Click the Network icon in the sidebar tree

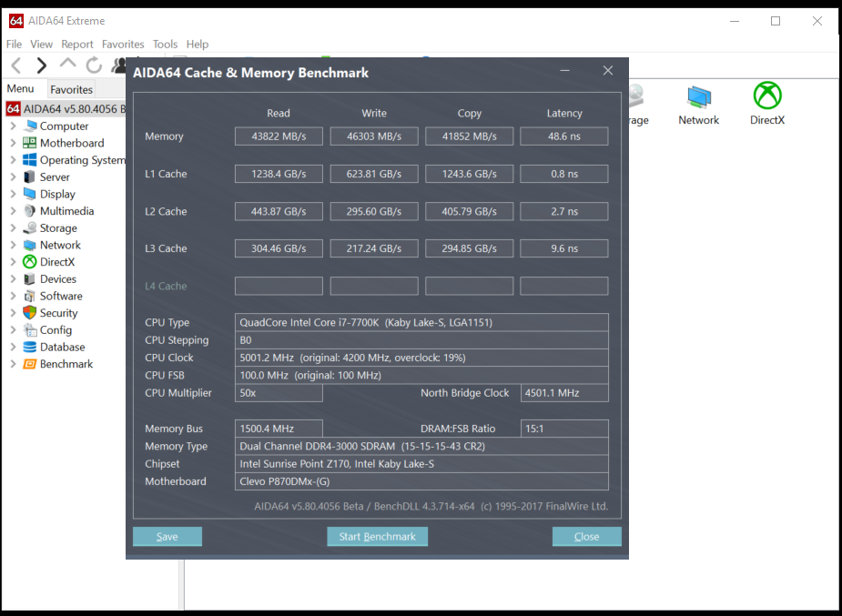tap(30, 246)
